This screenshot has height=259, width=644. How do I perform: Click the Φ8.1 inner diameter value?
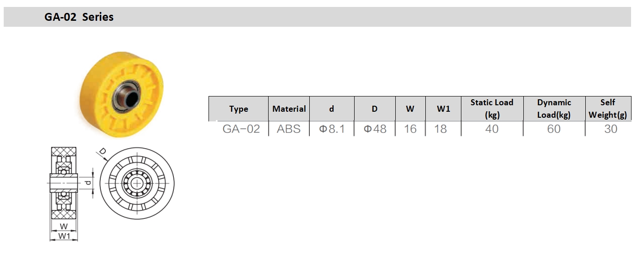(332, 129)
